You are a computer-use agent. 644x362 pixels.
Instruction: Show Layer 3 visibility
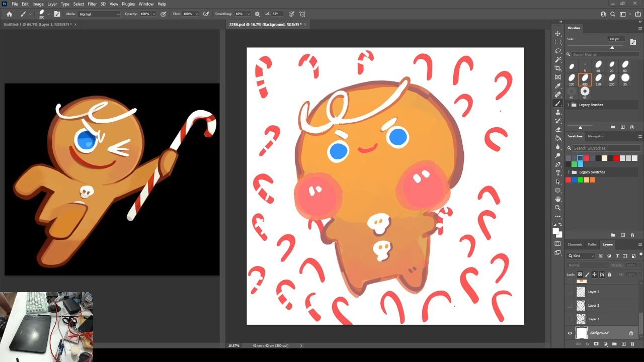570,292
